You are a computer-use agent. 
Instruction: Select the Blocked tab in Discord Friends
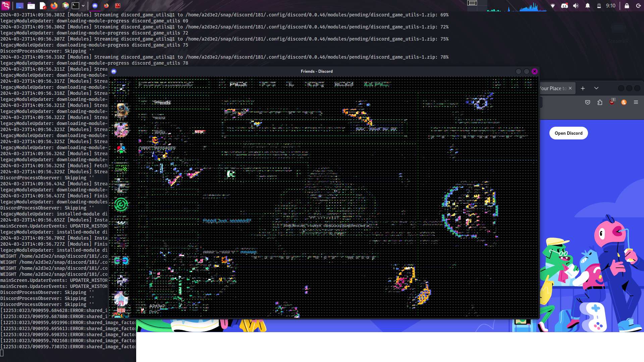343,84
